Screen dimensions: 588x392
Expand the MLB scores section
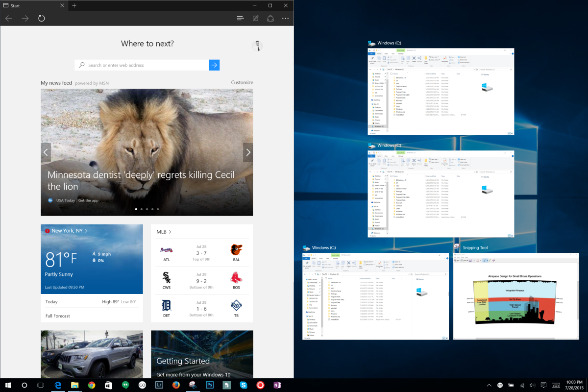coord(164,232)
